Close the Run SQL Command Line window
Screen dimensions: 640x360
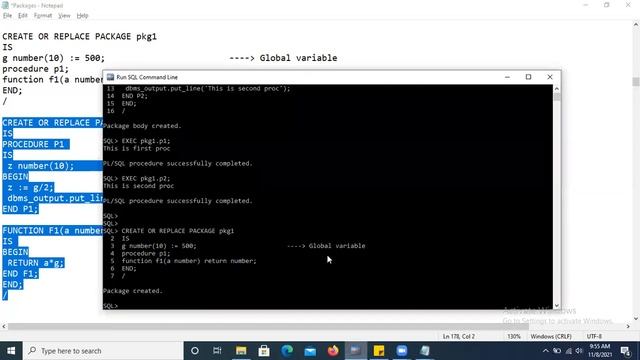(550, 77)
